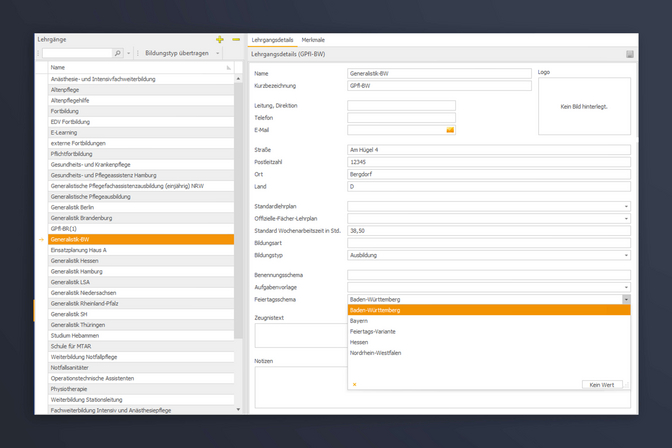This screenshot has height=448, width=672.
Task: Choose Bayern from Feiertagsschema list
Action: click(x=489, y=321)
